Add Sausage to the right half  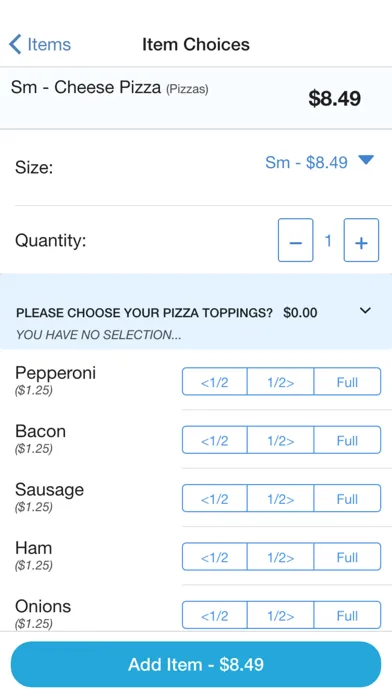281,498
